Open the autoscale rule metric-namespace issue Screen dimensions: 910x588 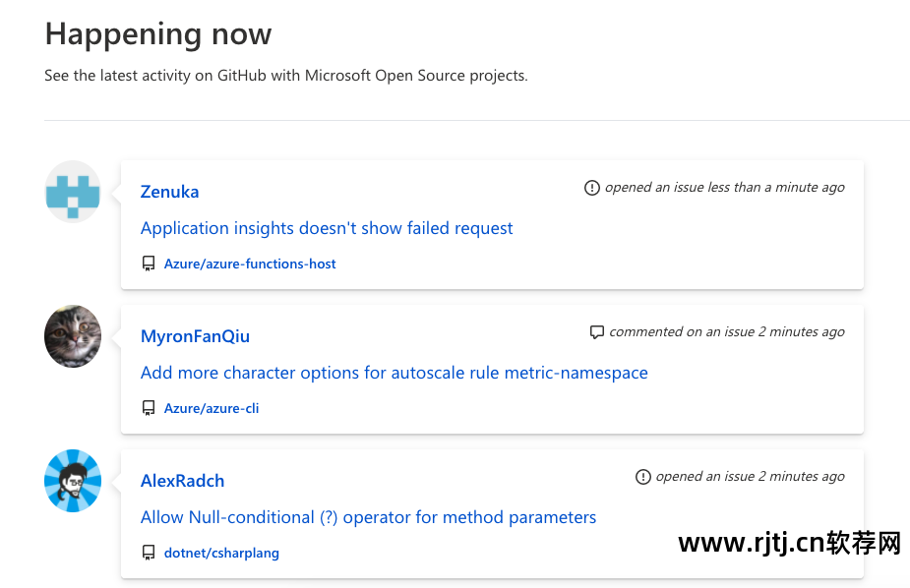(394, 373)
